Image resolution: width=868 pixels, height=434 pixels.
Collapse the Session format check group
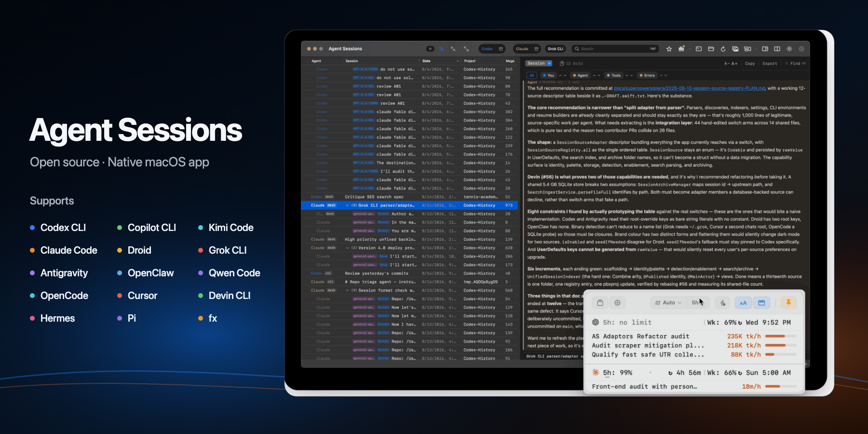347,290
